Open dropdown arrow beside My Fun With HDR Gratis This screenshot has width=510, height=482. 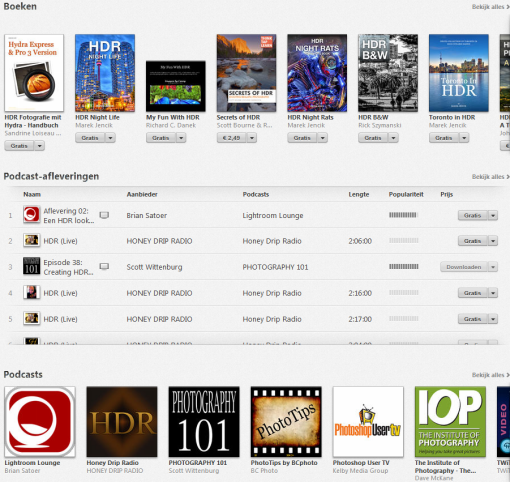(181, 138)
